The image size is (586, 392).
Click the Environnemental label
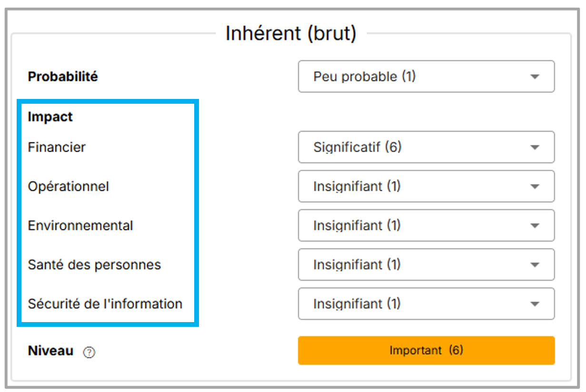pyautogui.click(x=80, y=225)
